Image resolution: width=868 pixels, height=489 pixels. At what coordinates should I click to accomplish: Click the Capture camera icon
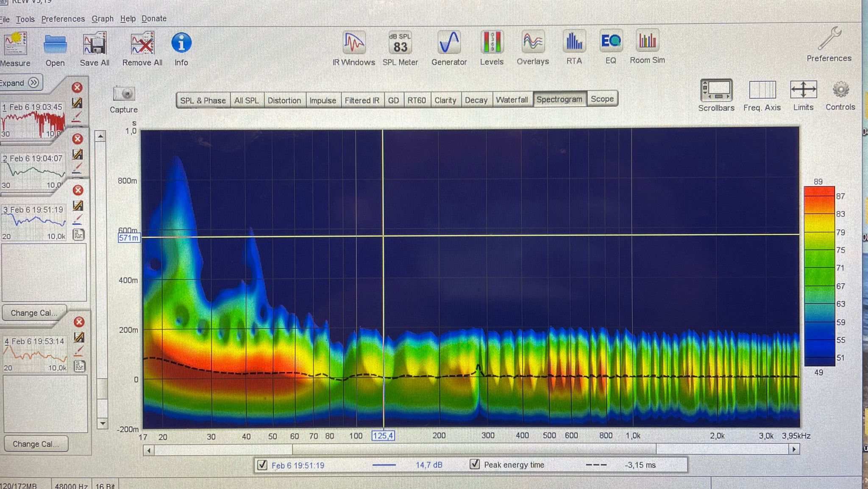coord(124,94)
